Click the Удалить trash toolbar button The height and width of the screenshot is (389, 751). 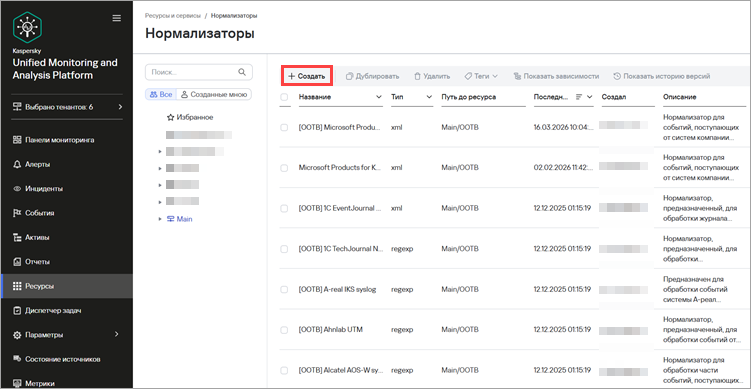[x=432, y=76]
